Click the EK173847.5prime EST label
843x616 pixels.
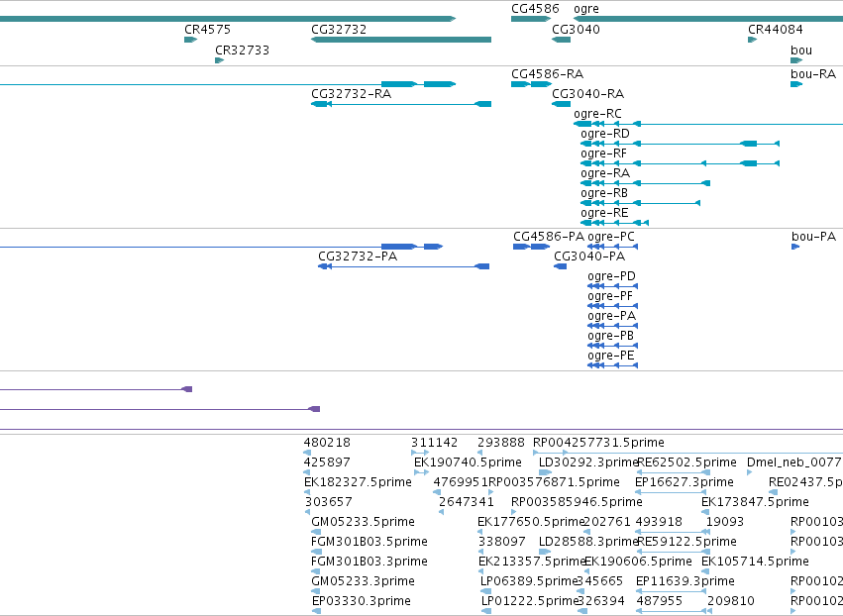click(756, 502)
